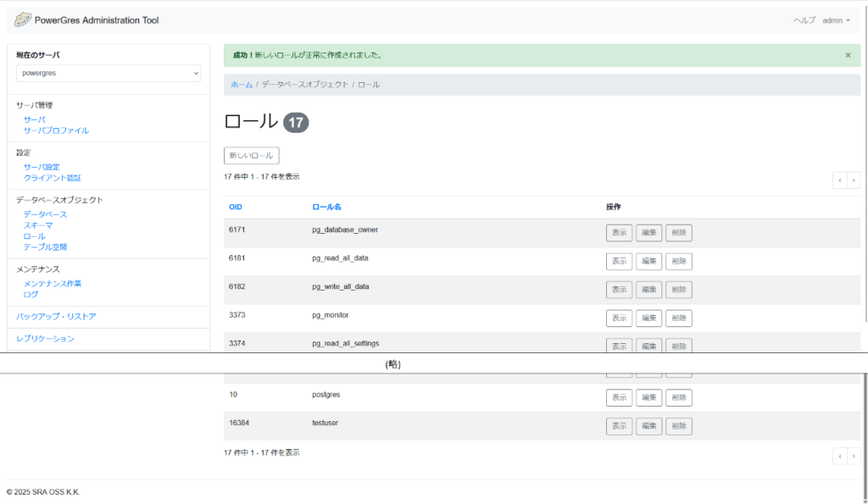
Task: Show the pg_write_all_data role details
Action: pos(619,290)
